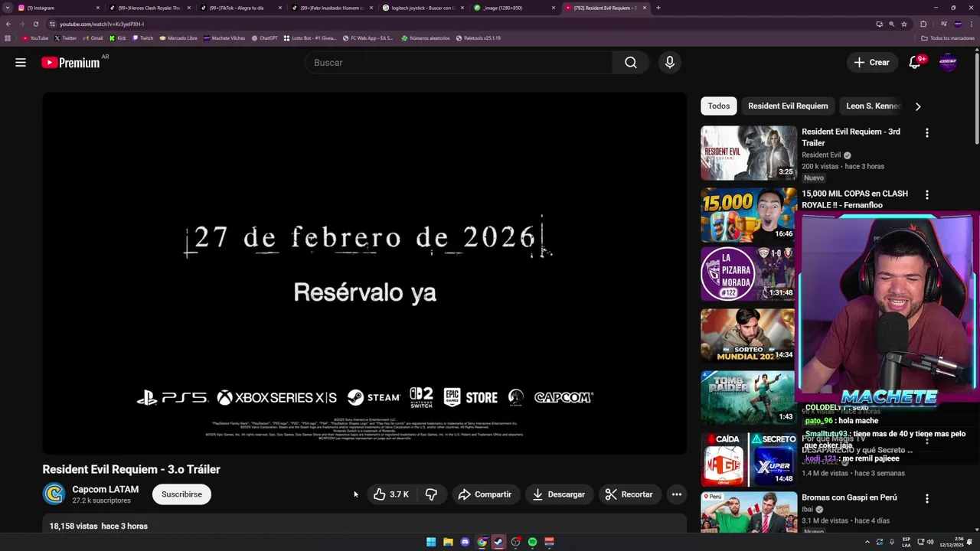Screen dimensions: 980x551
Task: Open options for Bromas con Gaspi video
Action: click(927, 499)
